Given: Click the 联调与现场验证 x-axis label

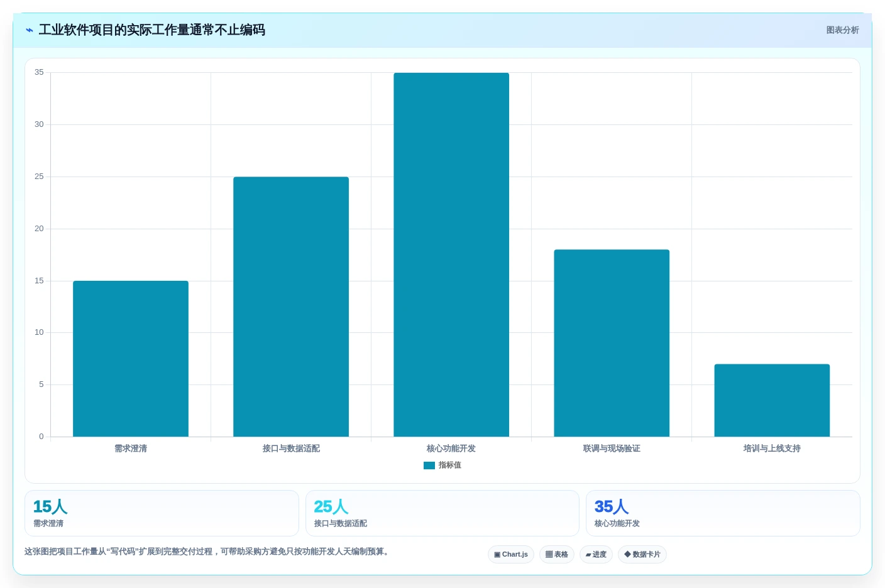Looking at the screenshot, I should 612,449.
